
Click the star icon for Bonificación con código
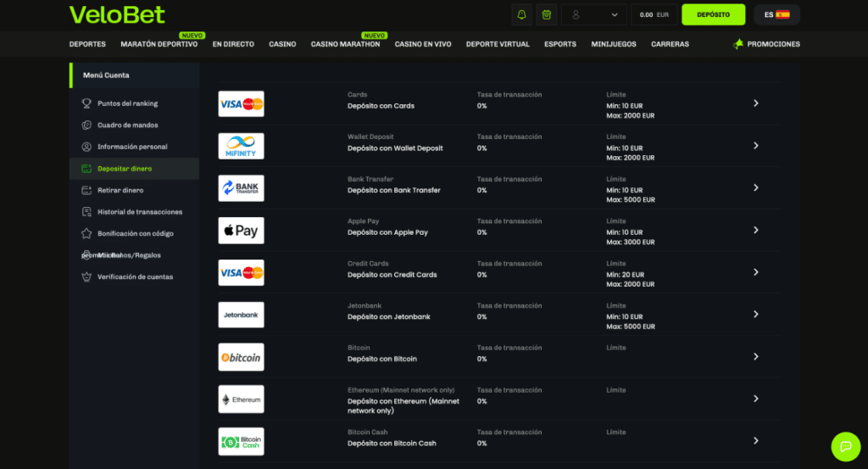86,233
